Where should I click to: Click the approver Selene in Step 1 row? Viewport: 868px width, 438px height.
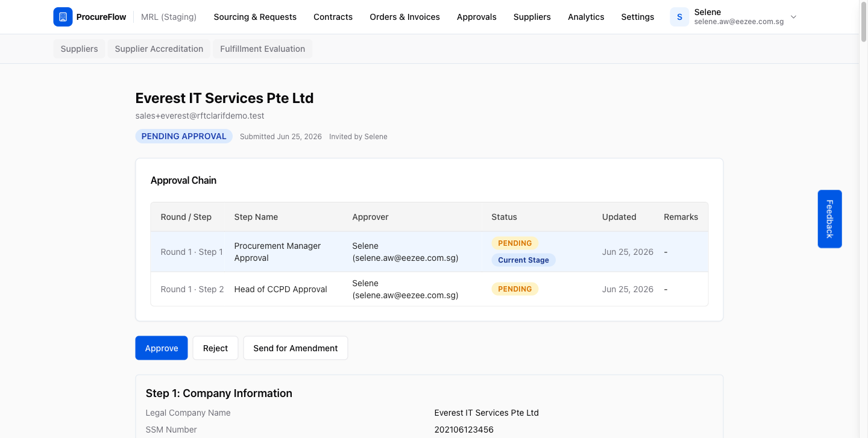point(405,252)
